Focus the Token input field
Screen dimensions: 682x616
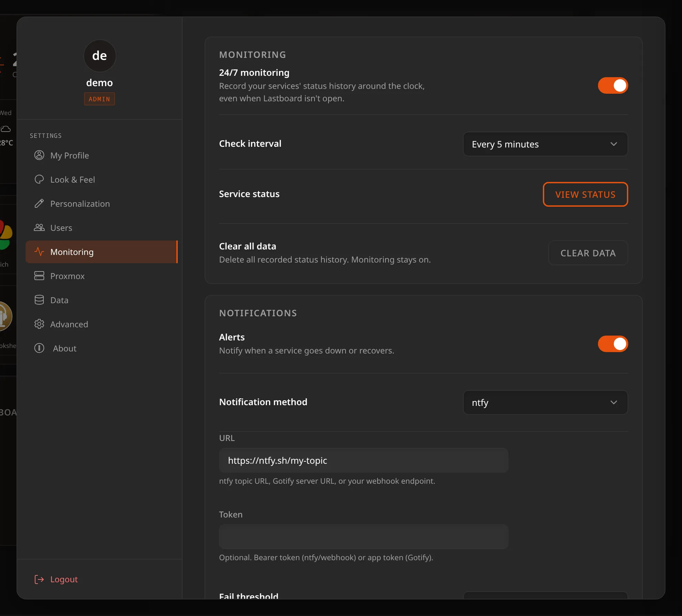363,537
